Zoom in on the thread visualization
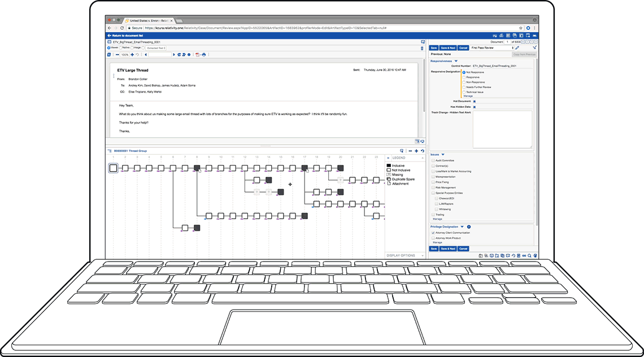Image resolution: width=644 pixels, height=357 pixels. coord(416,151)
